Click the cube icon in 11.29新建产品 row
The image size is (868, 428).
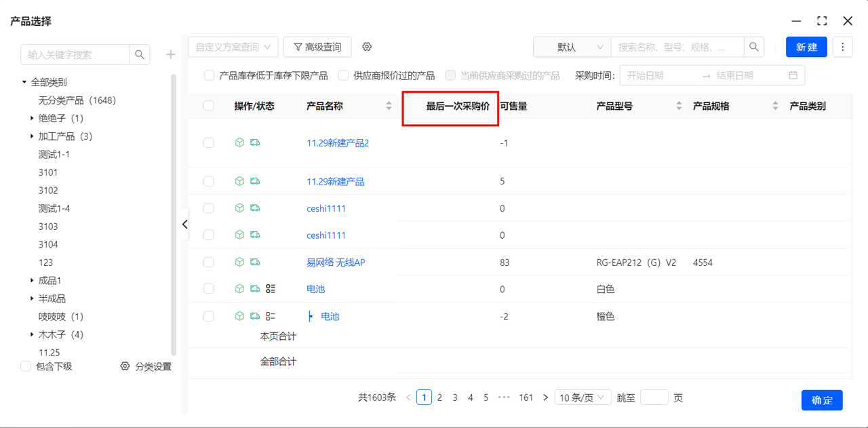(x=239, y=181)
